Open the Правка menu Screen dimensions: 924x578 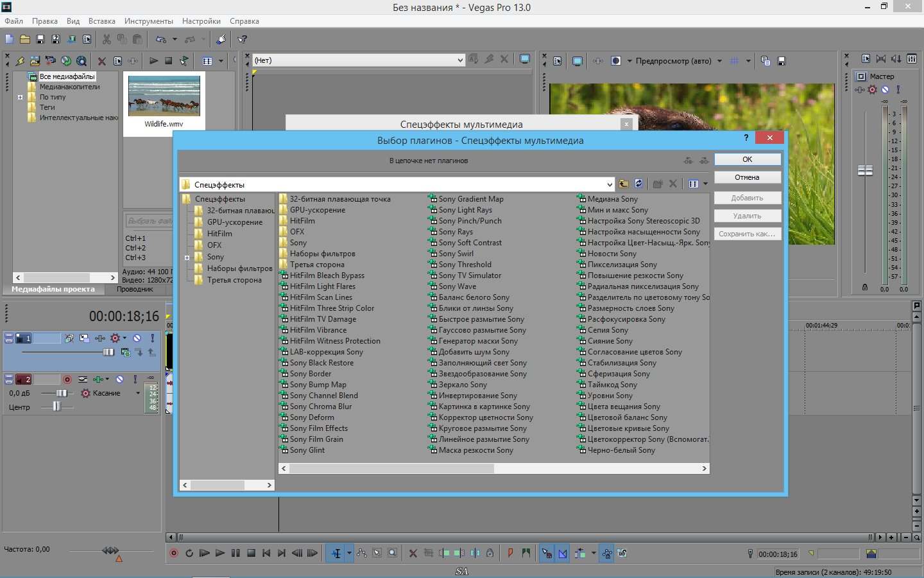tap(44, 21)
